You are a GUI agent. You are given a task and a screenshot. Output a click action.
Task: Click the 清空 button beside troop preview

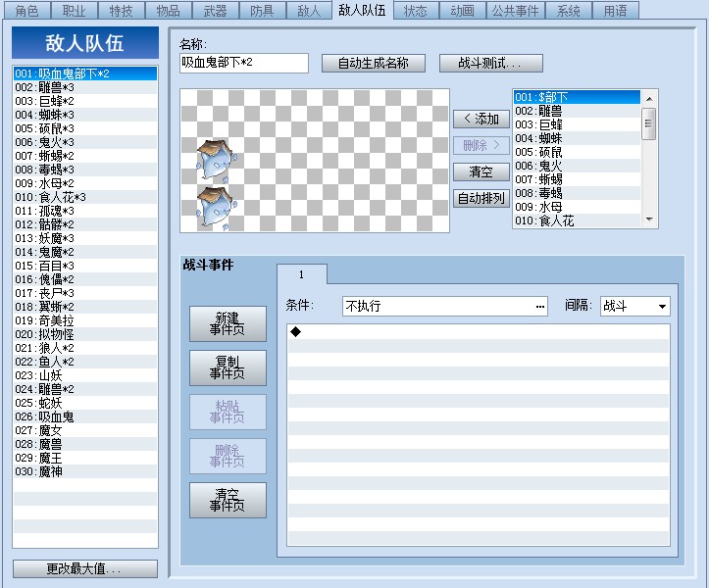(x=481, y=172)
